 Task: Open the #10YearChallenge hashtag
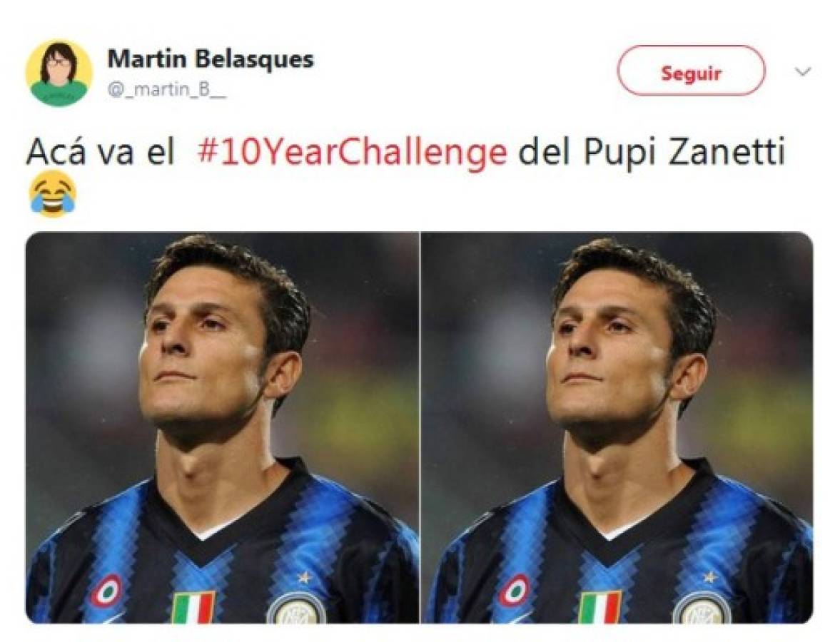point(352,153)
